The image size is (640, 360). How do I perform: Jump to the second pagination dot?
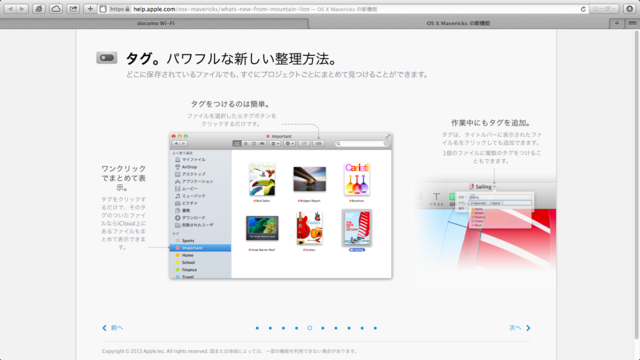coord(270,328)
